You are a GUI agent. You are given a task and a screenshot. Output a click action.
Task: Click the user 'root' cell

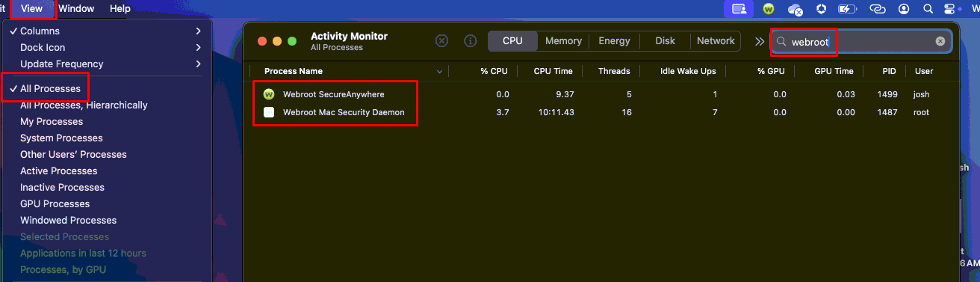922,112
